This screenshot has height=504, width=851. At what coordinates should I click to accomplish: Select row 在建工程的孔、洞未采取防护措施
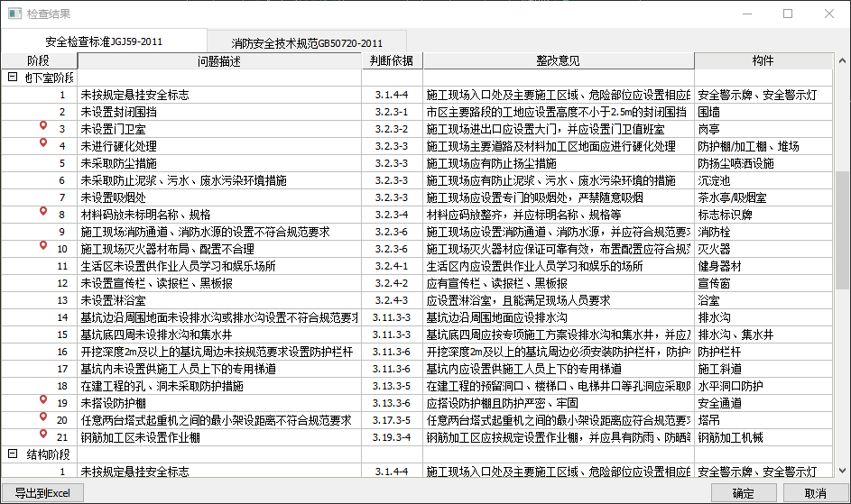point(416,386)
